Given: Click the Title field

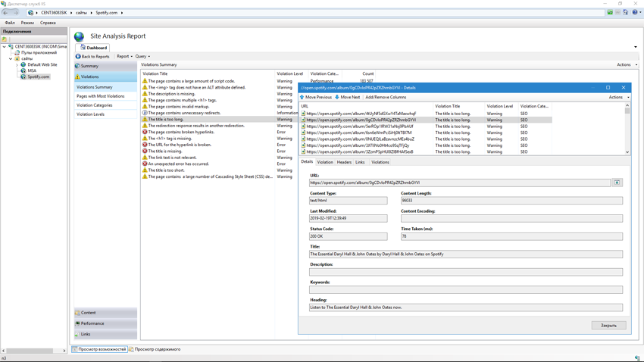Looking at the screenshot, I should point(466,254).
